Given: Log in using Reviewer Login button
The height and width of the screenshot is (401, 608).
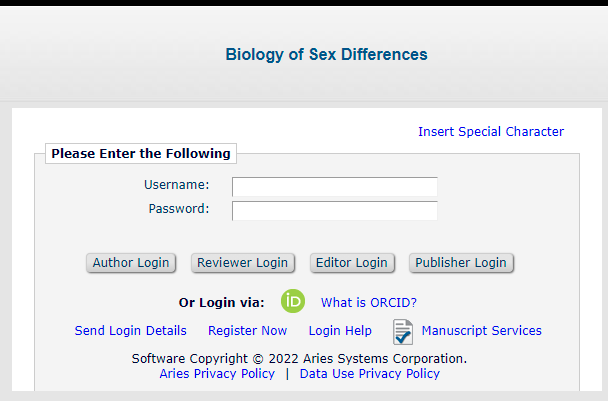Looking at the screenshot, I should [242, 263].
